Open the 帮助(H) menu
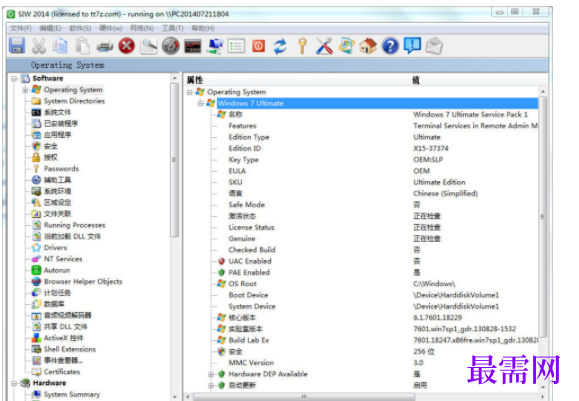The height and width of the screenshot is (401, 579). (x=203, y=28)
